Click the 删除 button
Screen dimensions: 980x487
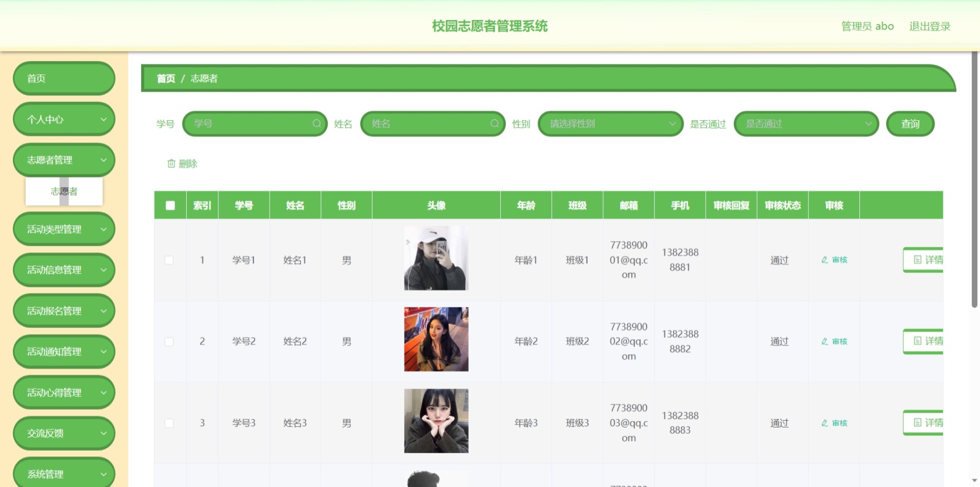point(182,163)
